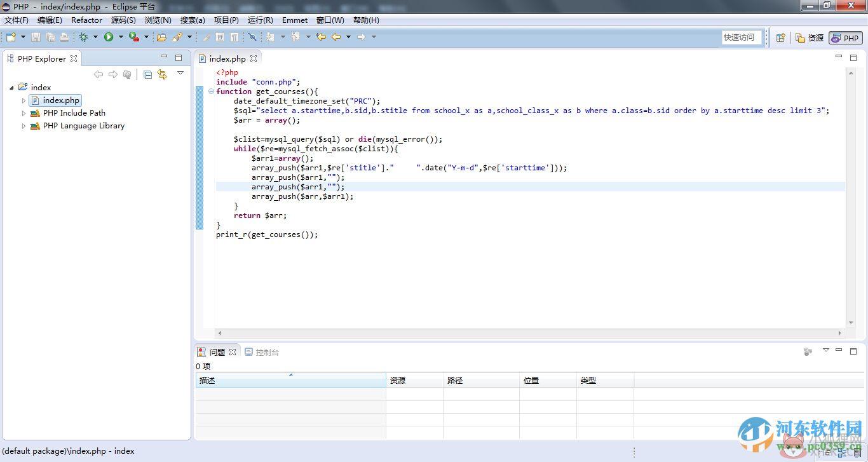Click the Next Annotation icon

(x=271, y=37)
